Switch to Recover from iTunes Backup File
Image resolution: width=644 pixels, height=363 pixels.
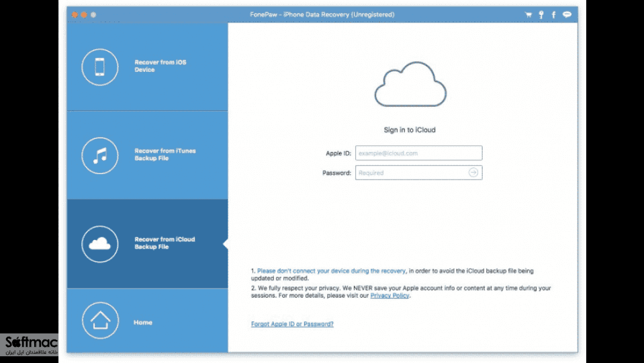[x=148, y=155]
